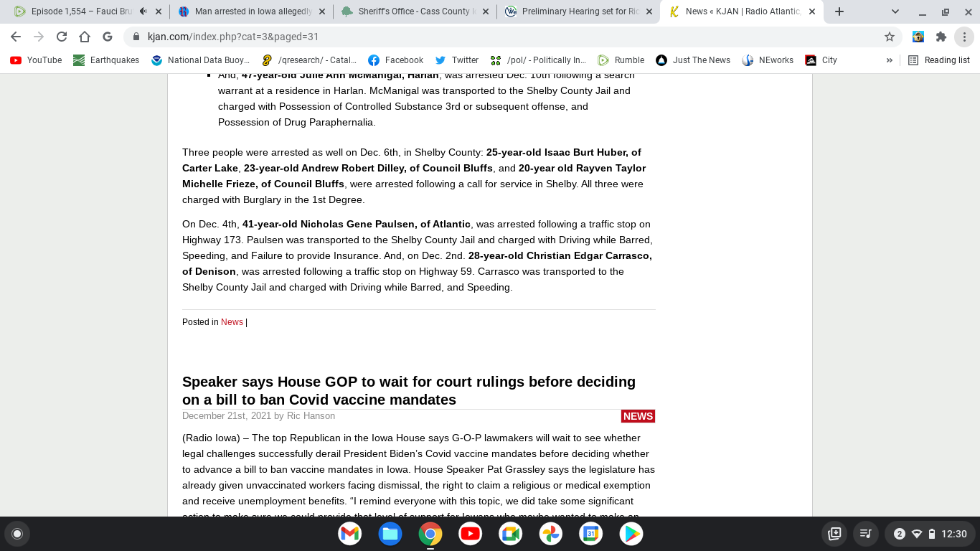980x551 pixels.
Task: Open the Facebook bookmark
Action: [395, 60]
